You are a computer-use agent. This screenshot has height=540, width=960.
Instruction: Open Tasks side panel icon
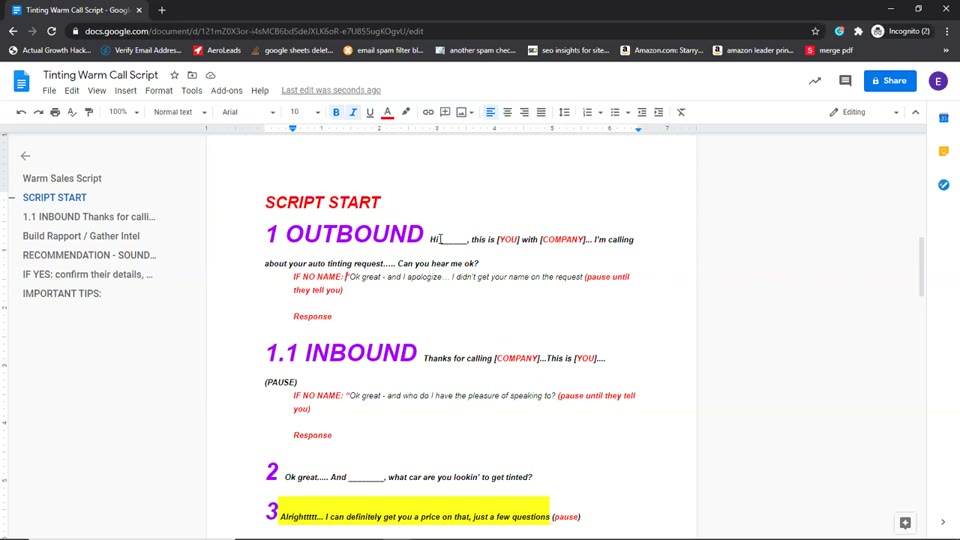tap(943, 184)
